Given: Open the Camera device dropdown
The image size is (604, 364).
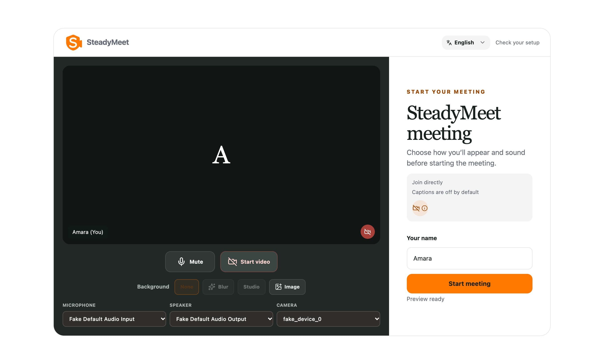Looking at the screenshot, I should click(328, 319).
